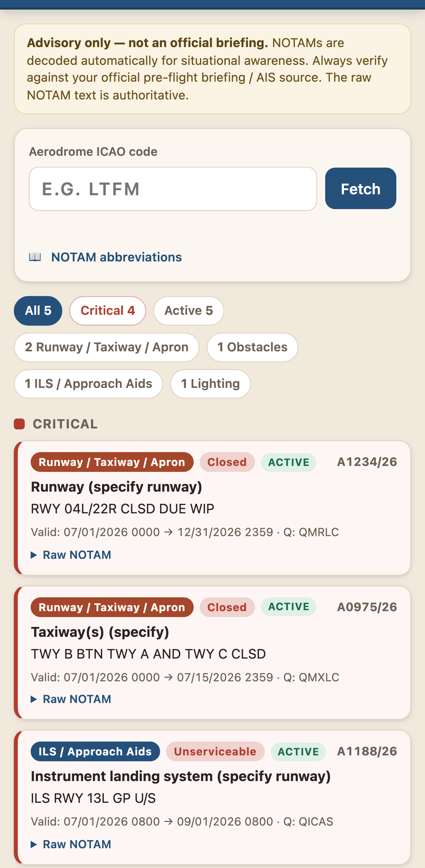425x868 pixels.
Task: Click the Runway / Taxiway / Apron tag on A0975/26
Action: [112, 607]
